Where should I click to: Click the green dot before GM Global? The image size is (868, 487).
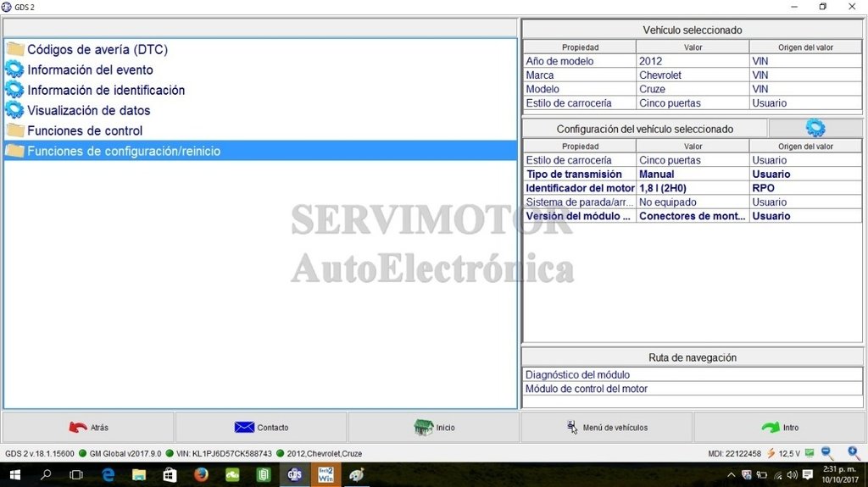(82, 453)
